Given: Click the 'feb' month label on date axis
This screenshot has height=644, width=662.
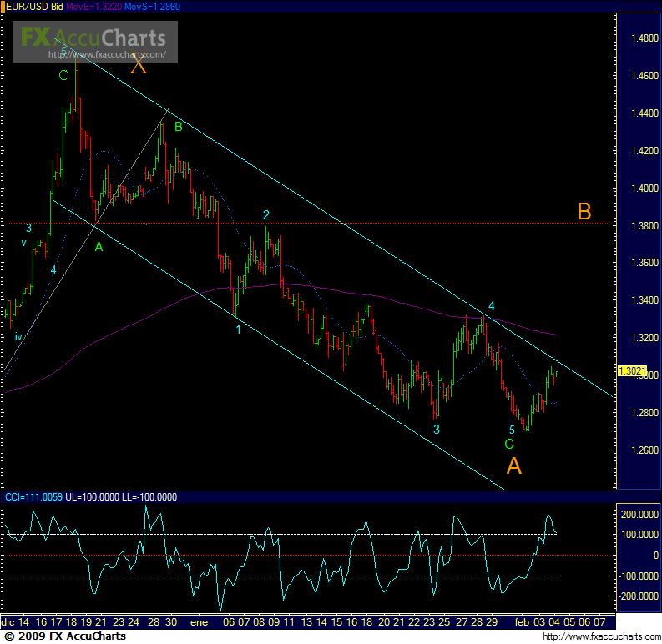Looking at the screenshot, I should [x=520, y=622].
